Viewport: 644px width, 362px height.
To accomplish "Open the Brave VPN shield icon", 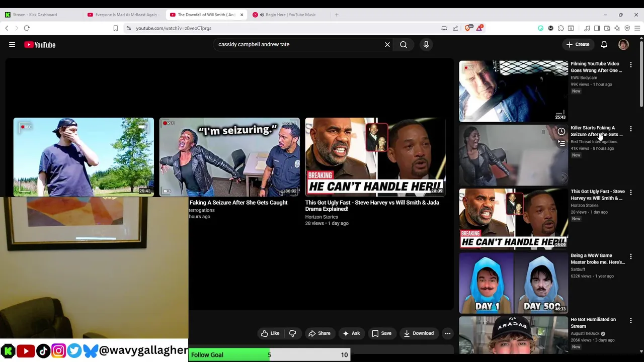I will pyautogui.click(x=627, y=28).
